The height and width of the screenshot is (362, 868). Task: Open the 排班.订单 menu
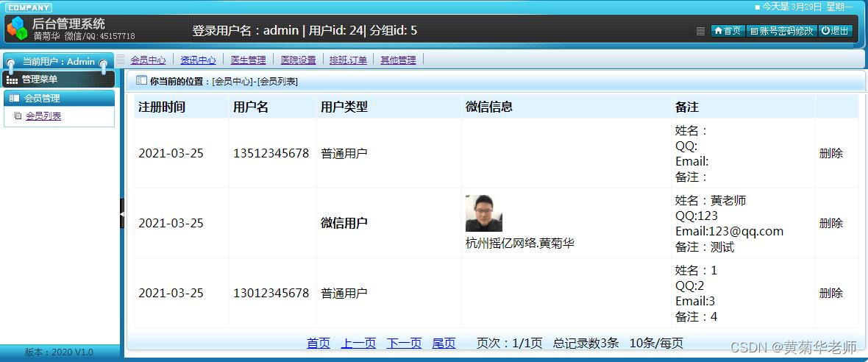click(348, 60)
